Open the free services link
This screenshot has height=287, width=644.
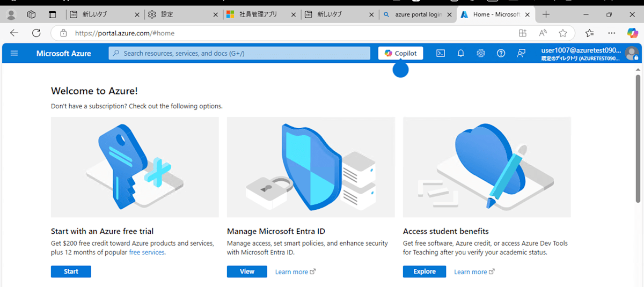pos(147,252)
